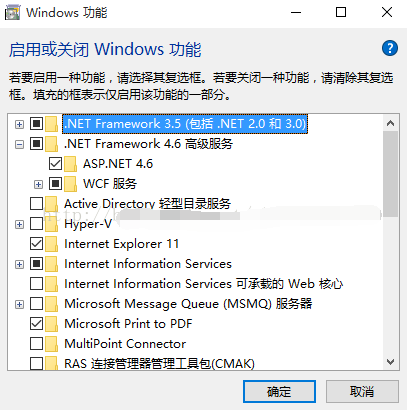Expand the .NET Framework 3.5 tree node
The height and width of the screenshot is (410, 407).
20,125
